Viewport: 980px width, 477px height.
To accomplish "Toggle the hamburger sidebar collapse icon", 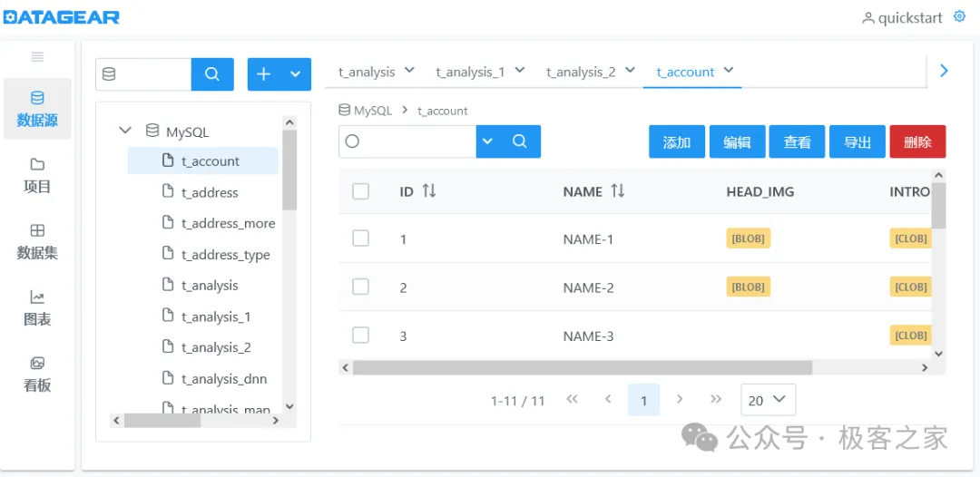I will tap(37, 57).
